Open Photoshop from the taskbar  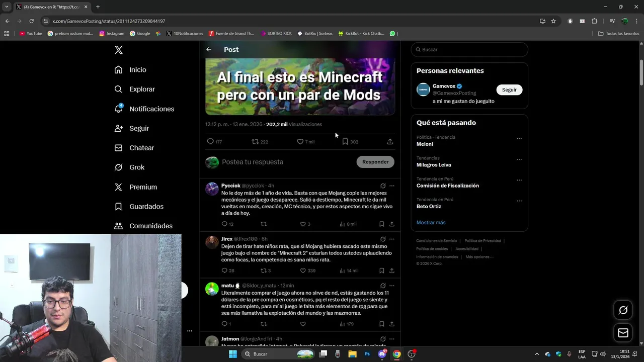[367, 354]
